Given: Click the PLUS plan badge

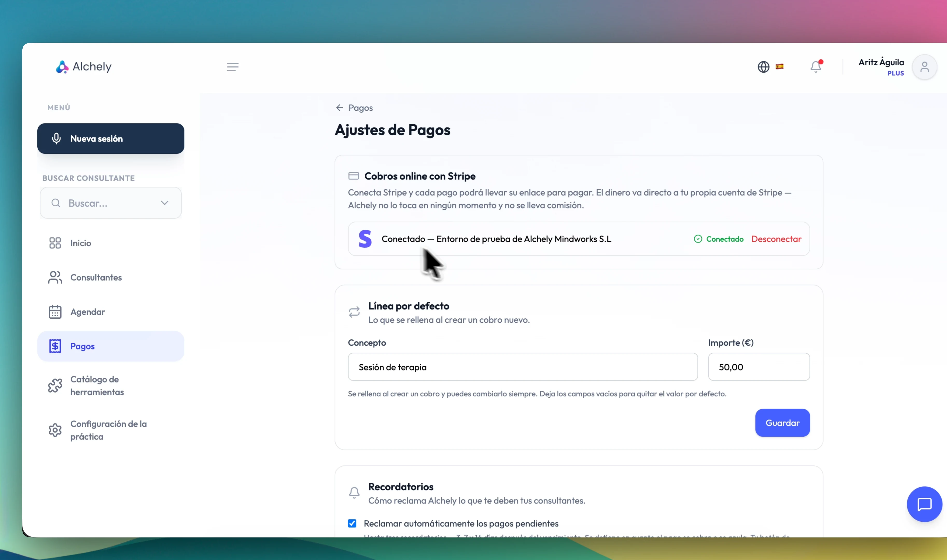Looking at the screenshot, I should click(895, 73).
